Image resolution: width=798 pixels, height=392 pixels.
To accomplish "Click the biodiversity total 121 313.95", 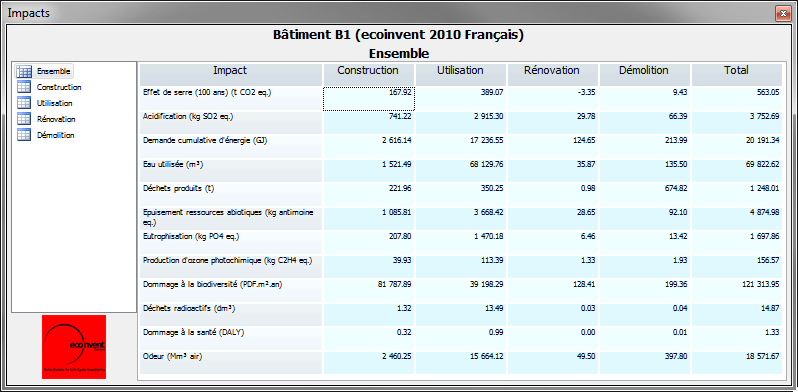I will [760, 285].
